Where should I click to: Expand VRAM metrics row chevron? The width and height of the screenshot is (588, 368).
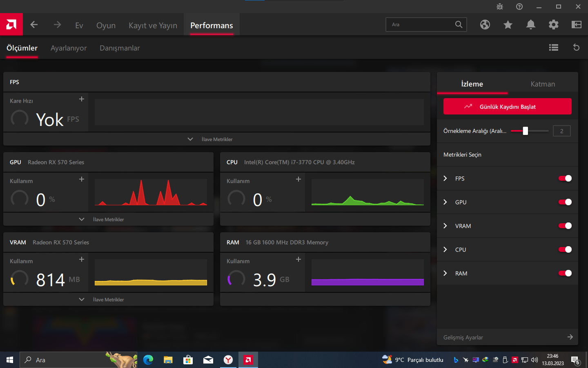click(x=445, y=226)
